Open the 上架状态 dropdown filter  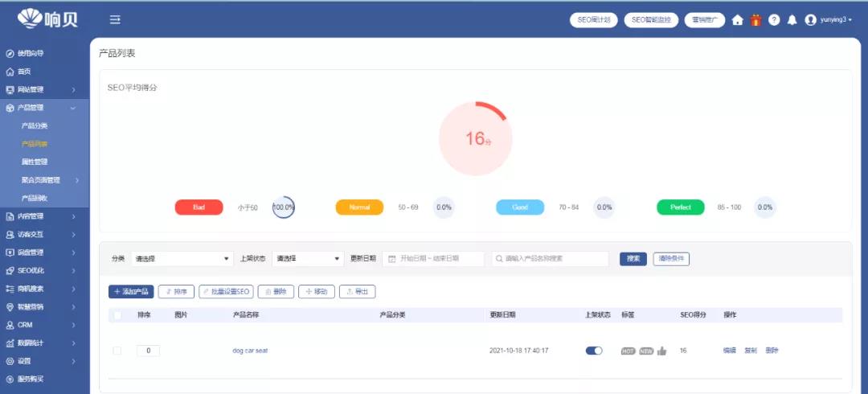pos(309,259)
